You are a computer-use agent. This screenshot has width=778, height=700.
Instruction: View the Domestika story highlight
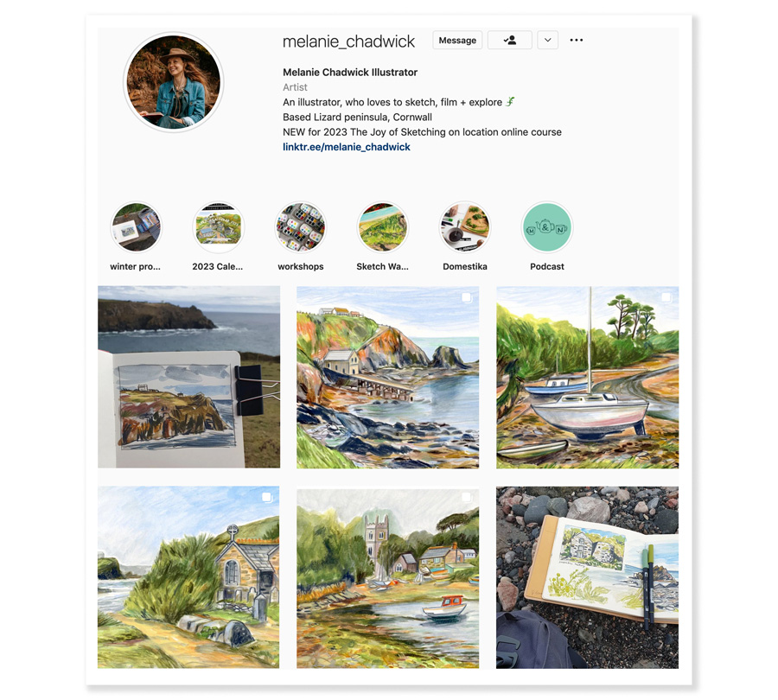coord(465,227)
